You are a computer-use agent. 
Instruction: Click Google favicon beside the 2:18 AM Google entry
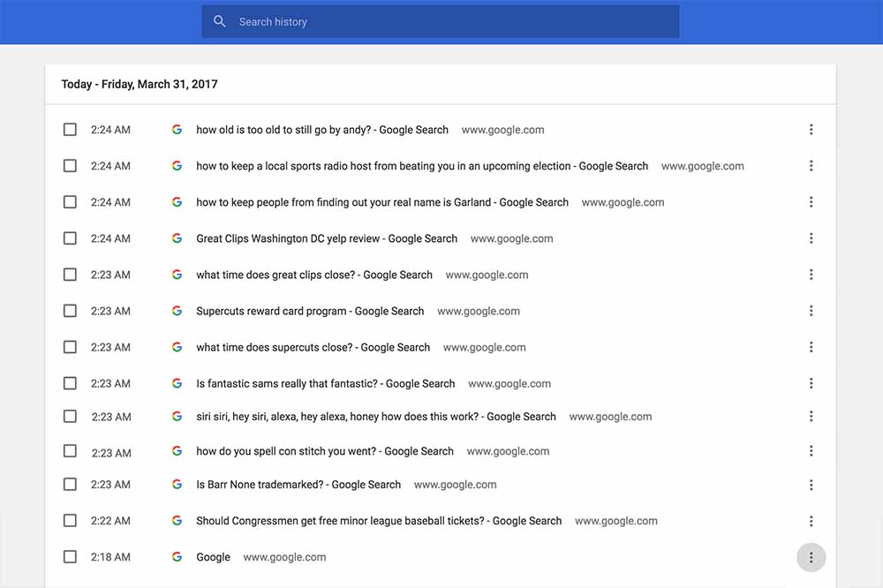tap(177, 557)
